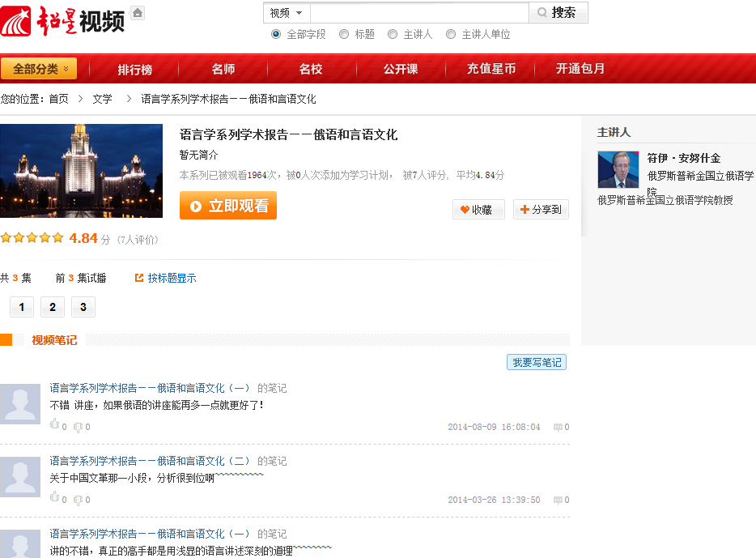Open episode 1
This screenshot has width=756, height=558.
pos(22,307)
